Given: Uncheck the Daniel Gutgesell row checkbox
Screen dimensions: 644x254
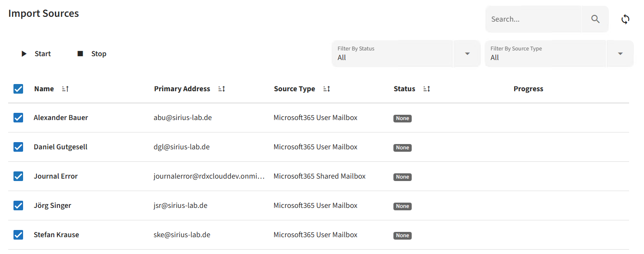Looking at the screenshot, I should tap(18, 147).
